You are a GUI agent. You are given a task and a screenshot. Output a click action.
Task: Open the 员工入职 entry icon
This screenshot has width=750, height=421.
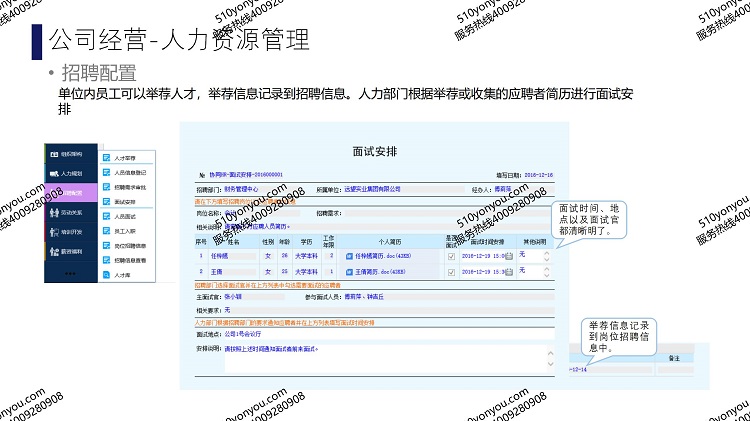coord(106,230)
